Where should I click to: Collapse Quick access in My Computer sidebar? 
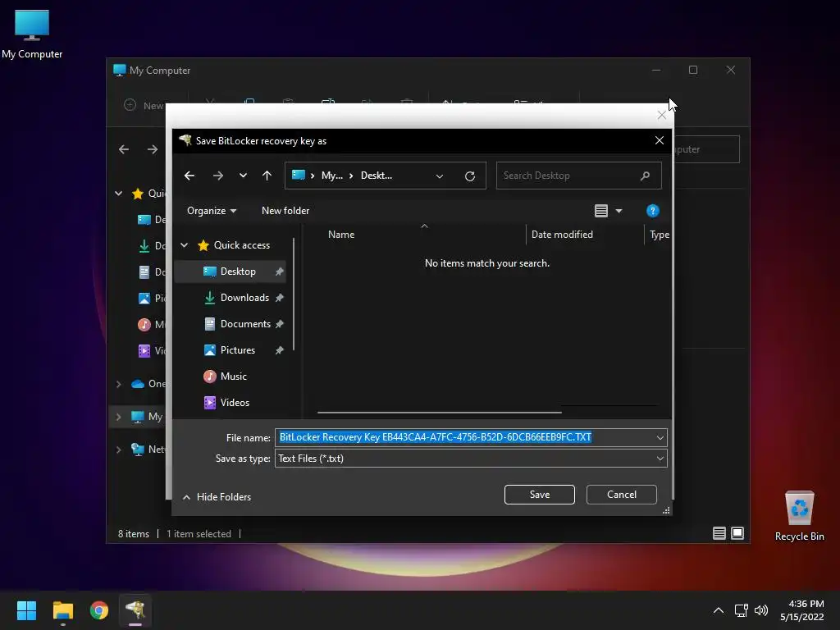pos(118,194)
